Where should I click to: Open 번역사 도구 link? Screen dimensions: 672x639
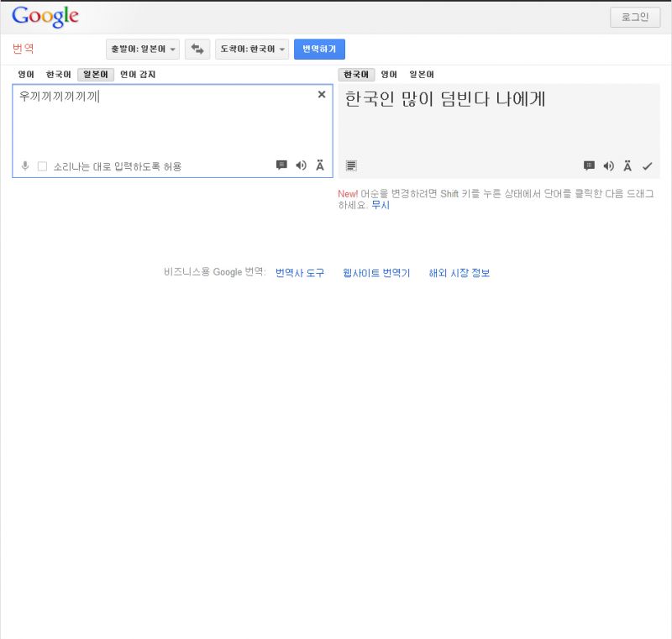pos(300,273)
